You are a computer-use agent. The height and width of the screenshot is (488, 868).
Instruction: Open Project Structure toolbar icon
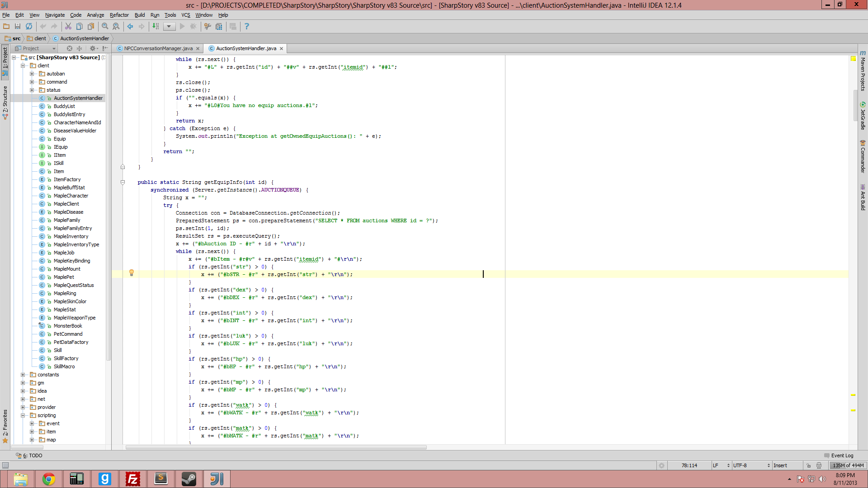(219, 26)
